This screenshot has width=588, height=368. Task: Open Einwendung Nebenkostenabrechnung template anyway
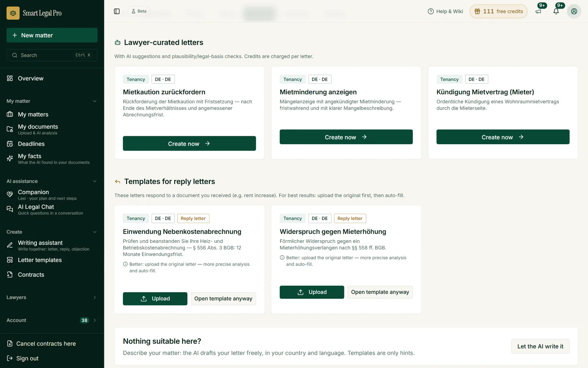coord(223,299)
